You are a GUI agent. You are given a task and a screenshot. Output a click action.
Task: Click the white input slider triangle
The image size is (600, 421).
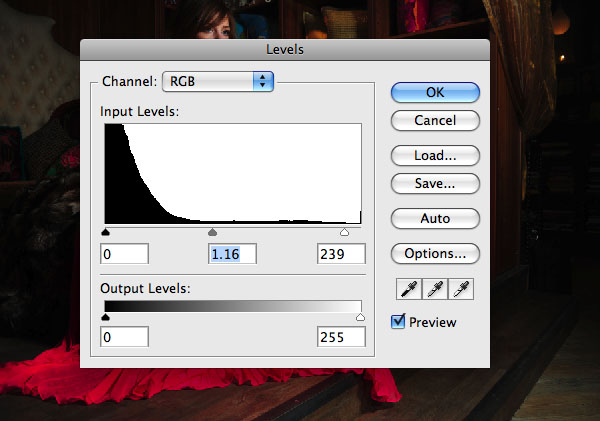pos(344,232)
